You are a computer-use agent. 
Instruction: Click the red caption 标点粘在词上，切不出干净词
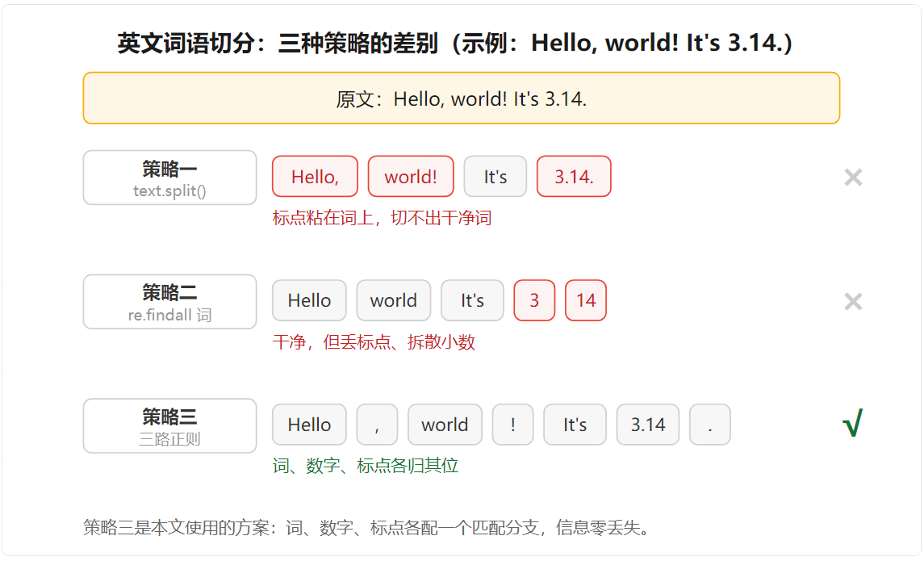[382, 218]
